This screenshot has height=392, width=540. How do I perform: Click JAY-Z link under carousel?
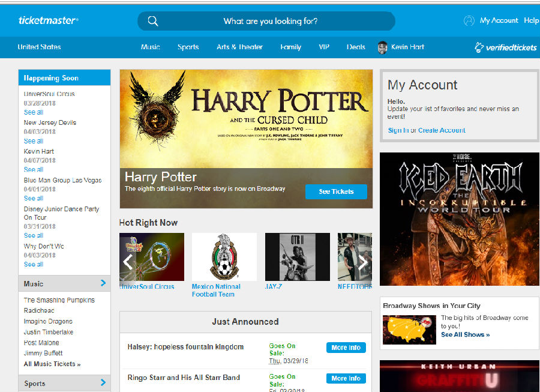[x=274, y=286]
